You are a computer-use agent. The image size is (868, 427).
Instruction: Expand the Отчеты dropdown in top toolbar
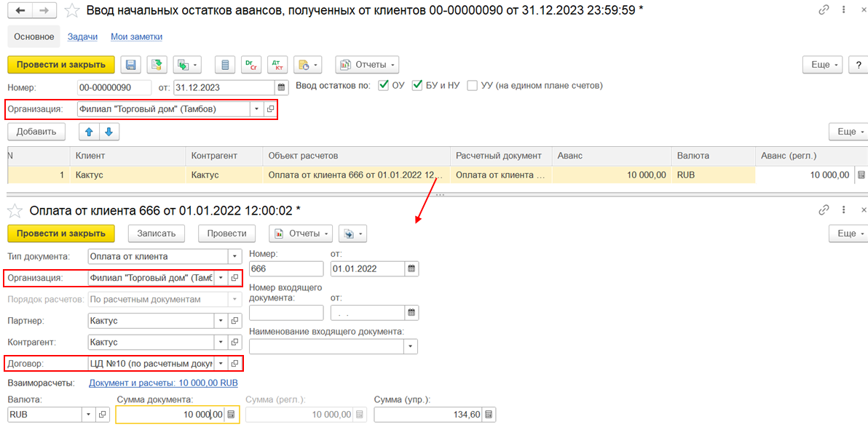[367, 65]
